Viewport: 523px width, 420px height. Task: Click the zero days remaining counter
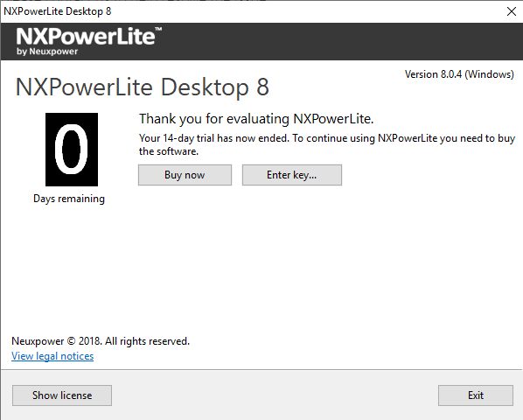click(x=72, y=150)
